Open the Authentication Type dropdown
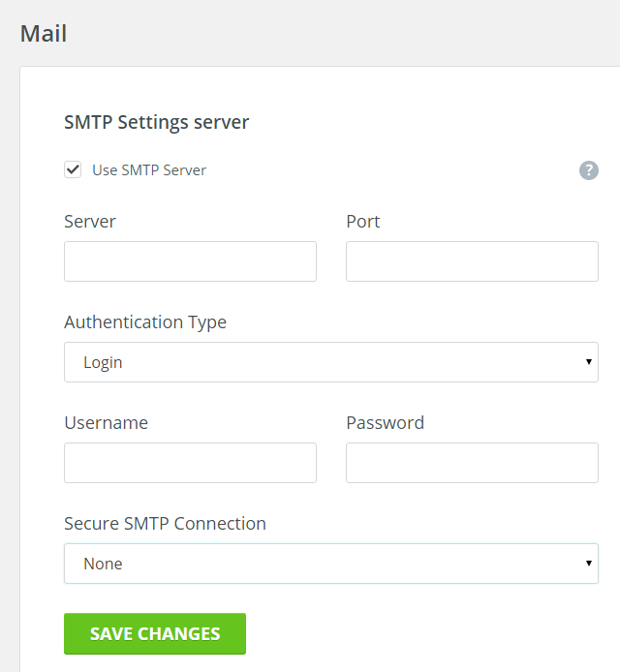620x672 pixels. 331,362
